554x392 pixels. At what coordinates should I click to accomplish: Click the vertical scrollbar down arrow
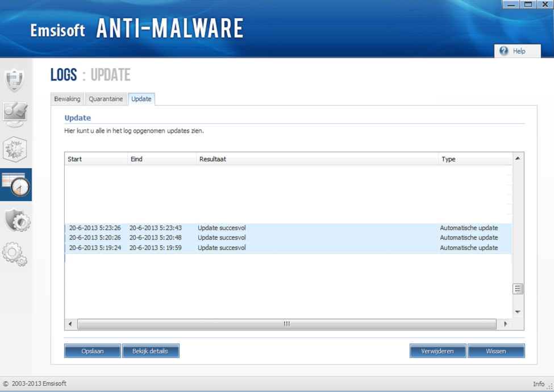(518, 312)
